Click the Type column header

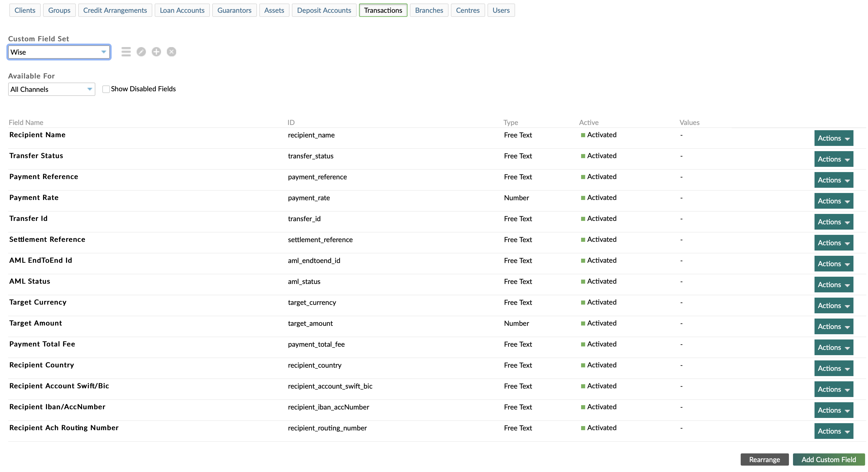click(x=511, y=122)
